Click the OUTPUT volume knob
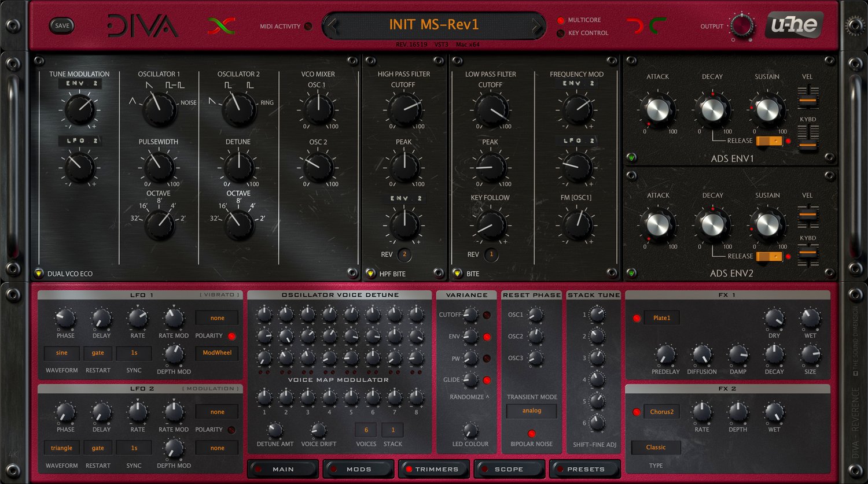Viewport: 868px width, 484px height. point(742,27)
